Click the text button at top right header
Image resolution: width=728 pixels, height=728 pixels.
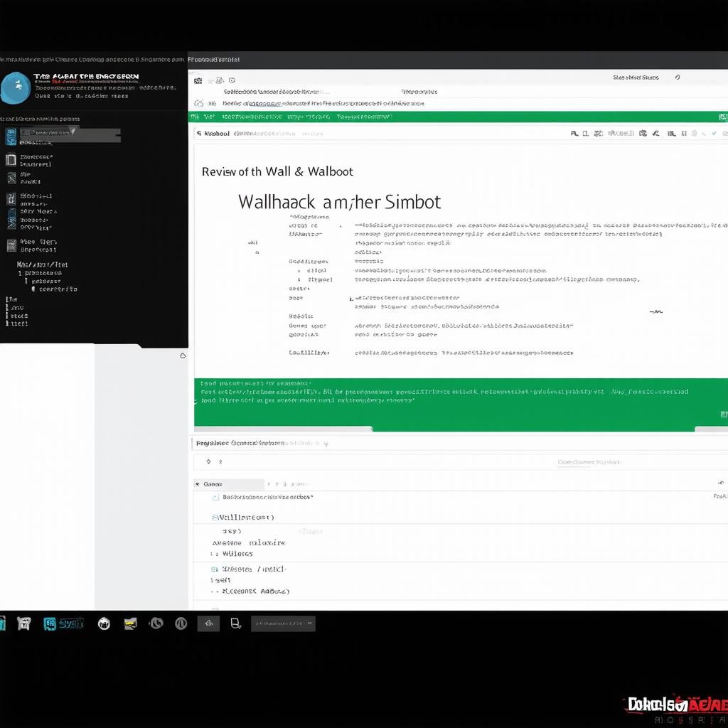635,77
